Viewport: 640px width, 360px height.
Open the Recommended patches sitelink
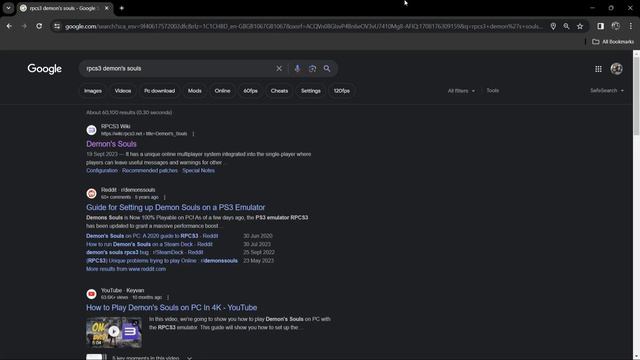click(150, 171)
